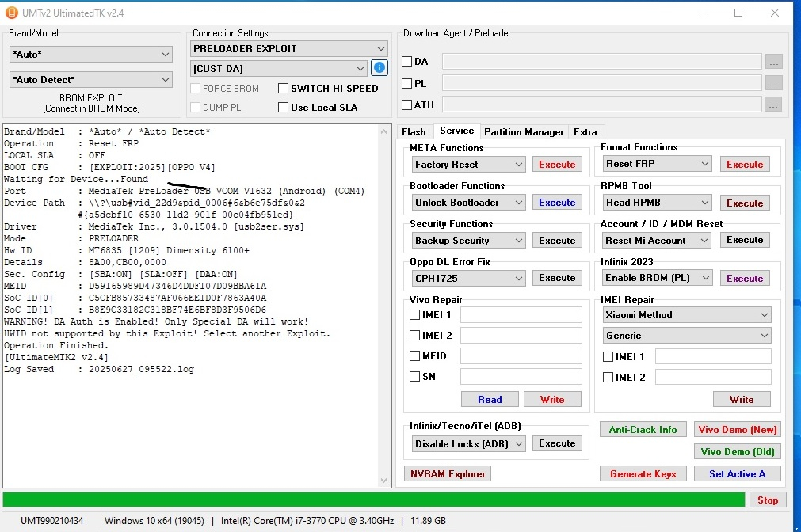Check IMEI Repair IMEI 1 checkbox
Image resolution: width=801 pixels, height=532 pixels.
click(608, 356)
